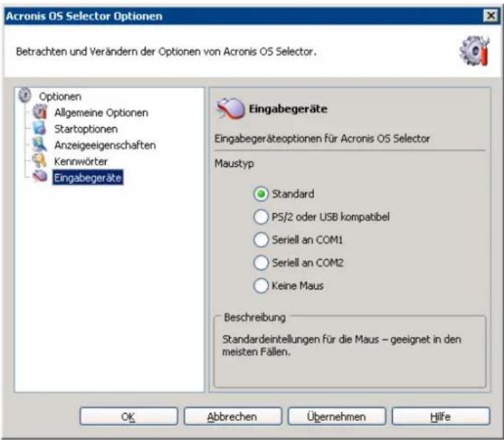This screenshot has height=440, width=504.
Task: Click the Allgemeine Optionen gear icon
Action: pyautogui.click(x=41, y=112)
